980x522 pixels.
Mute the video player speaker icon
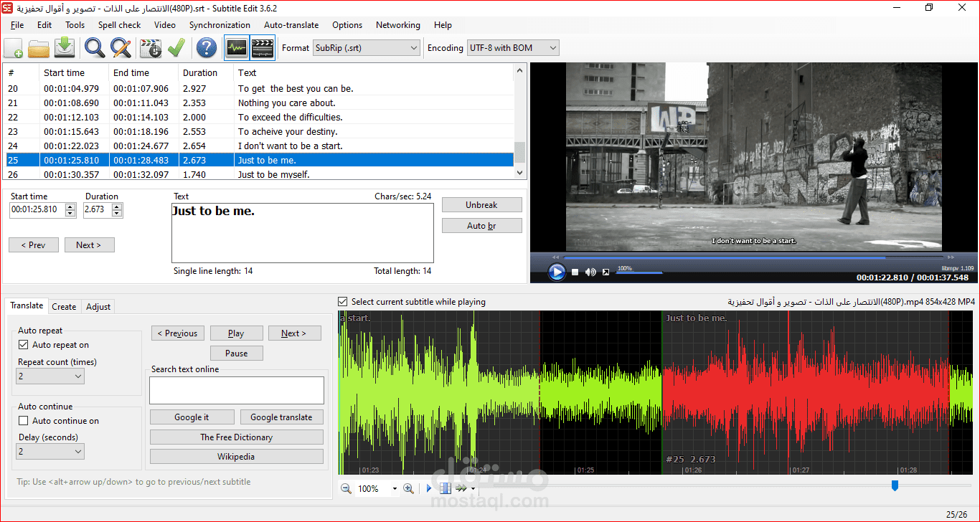point(590,272)
